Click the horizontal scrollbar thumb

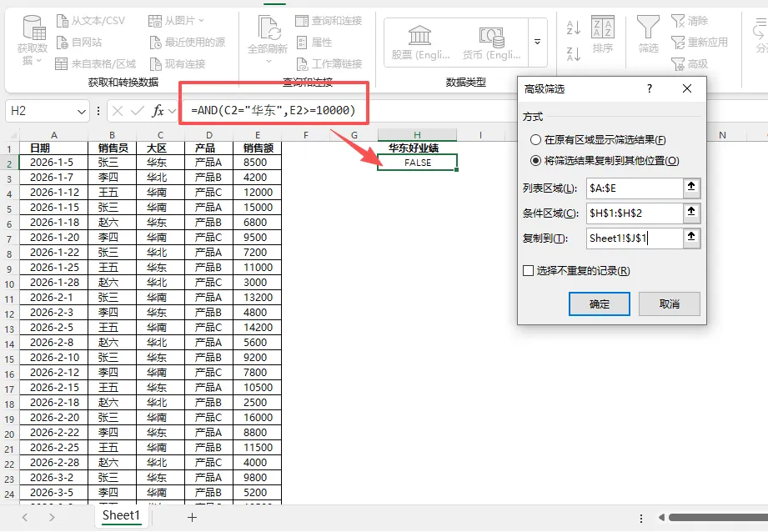pyautogui.click(x=718, y=518)
